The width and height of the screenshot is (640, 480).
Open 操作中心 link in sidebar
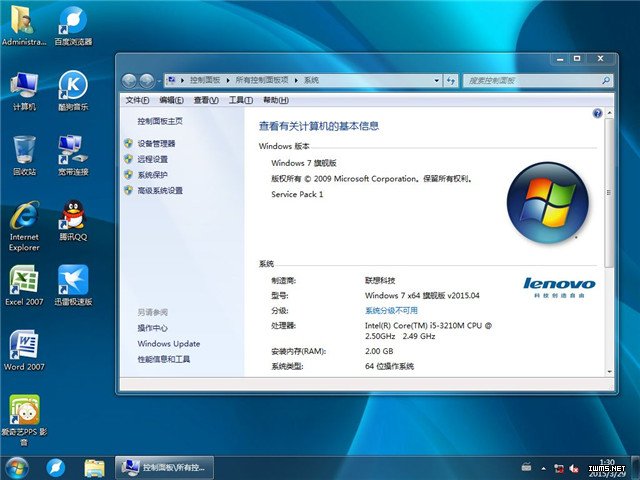pos(153,328)
